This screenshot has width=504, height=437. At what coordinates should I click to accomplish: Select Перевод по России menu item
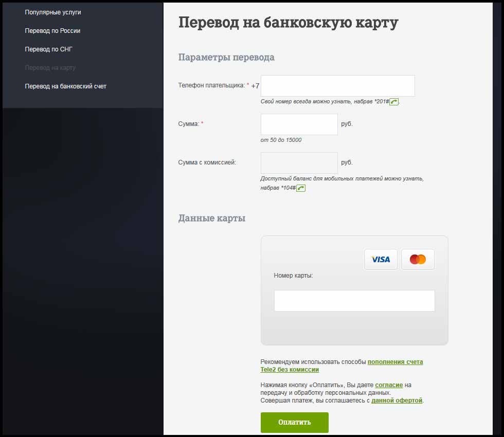(x=52, y=31)
